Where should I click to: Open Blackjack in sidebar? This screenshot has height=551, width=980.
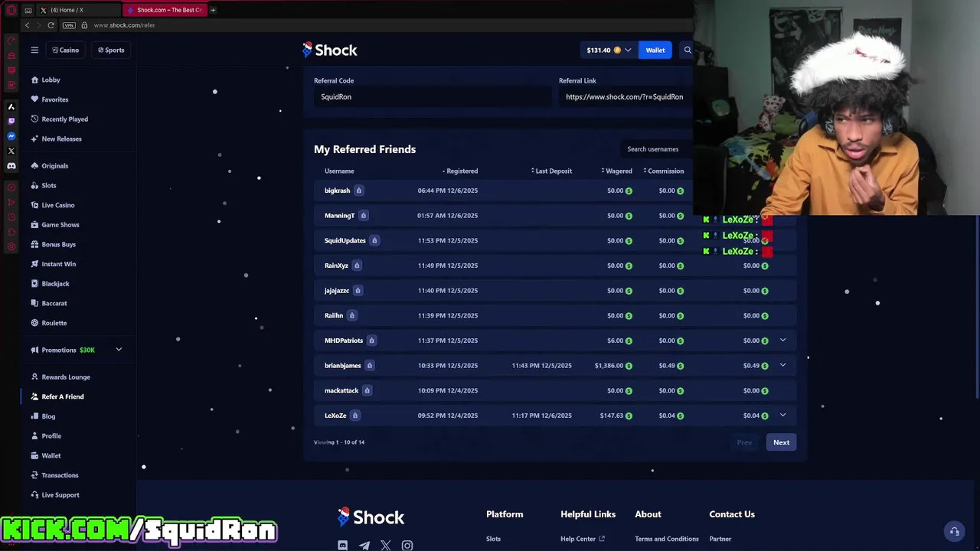coord(55,284)
